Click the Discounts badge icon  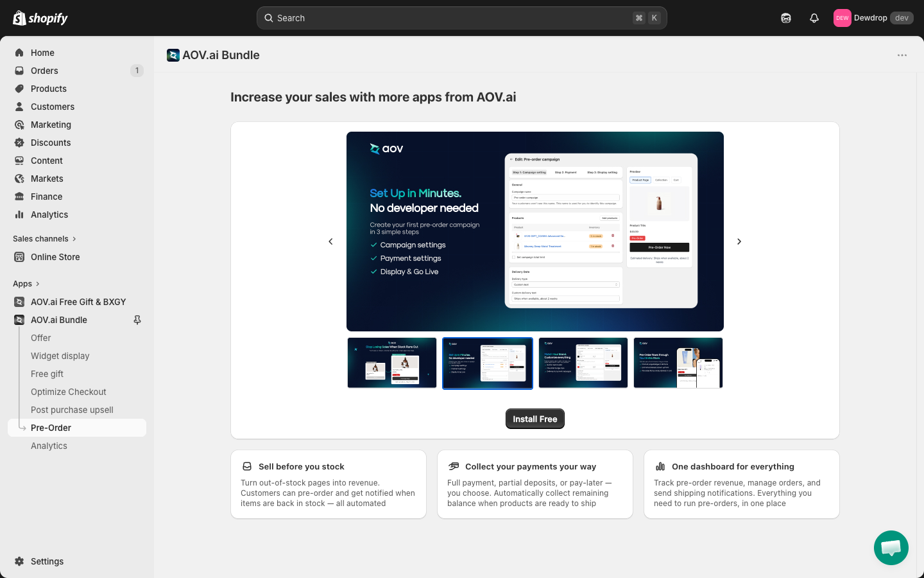coord(19,143)
